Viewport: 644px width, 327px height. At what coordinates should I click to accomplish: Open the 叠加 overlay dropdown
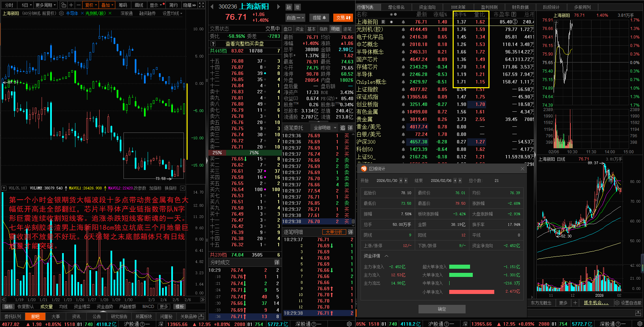point(107,5)
